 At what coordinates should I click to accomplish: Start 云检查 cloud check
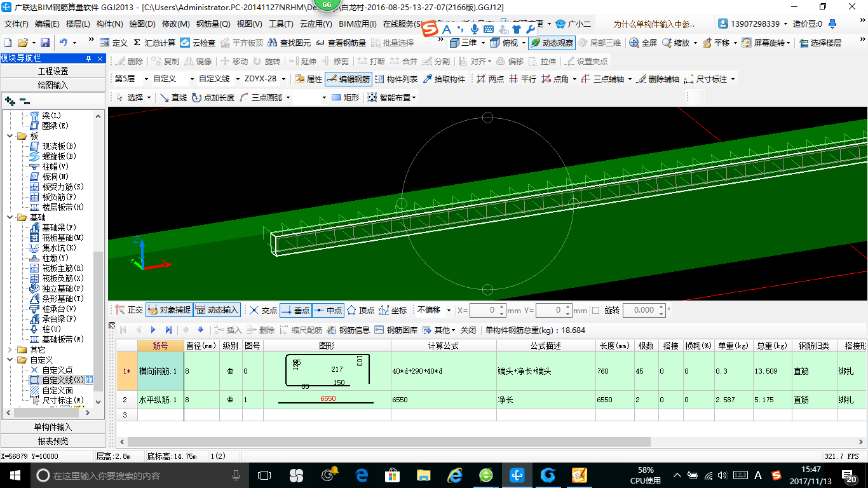click(198, 43)
